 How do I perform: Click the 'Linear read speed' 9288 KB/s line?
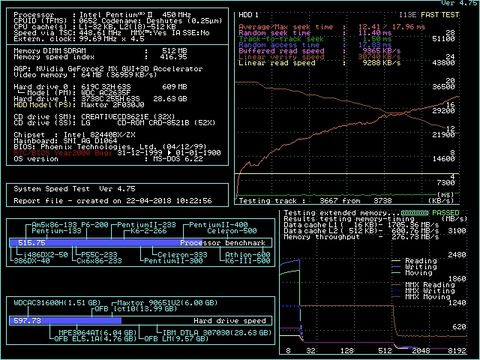coord(319,63)
